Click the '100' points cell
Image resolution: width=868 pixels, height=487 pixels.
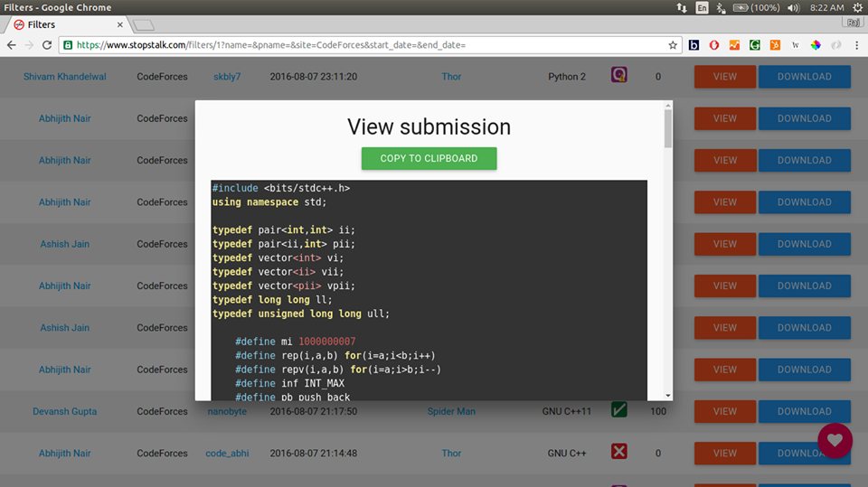pyautogui.click(x=658, y=412)
